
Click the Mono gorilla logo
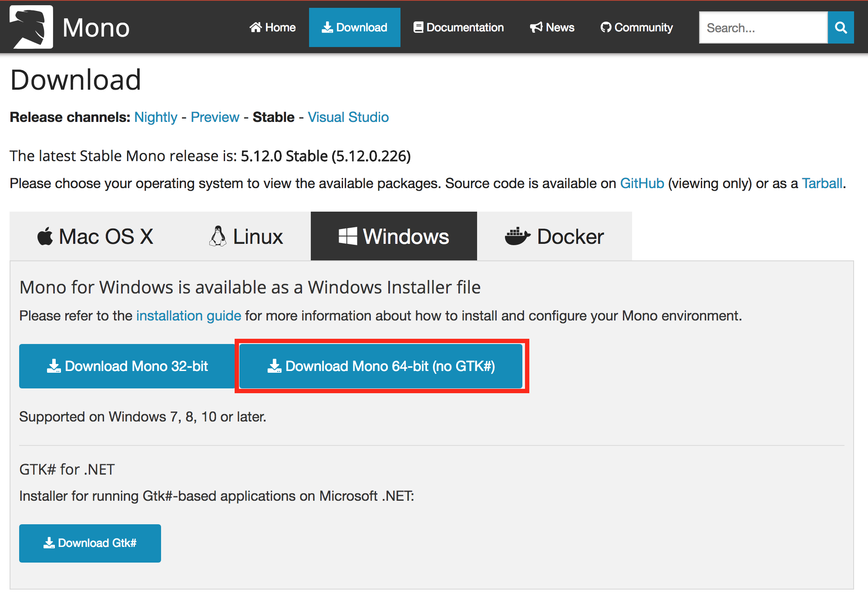point(31,27)
